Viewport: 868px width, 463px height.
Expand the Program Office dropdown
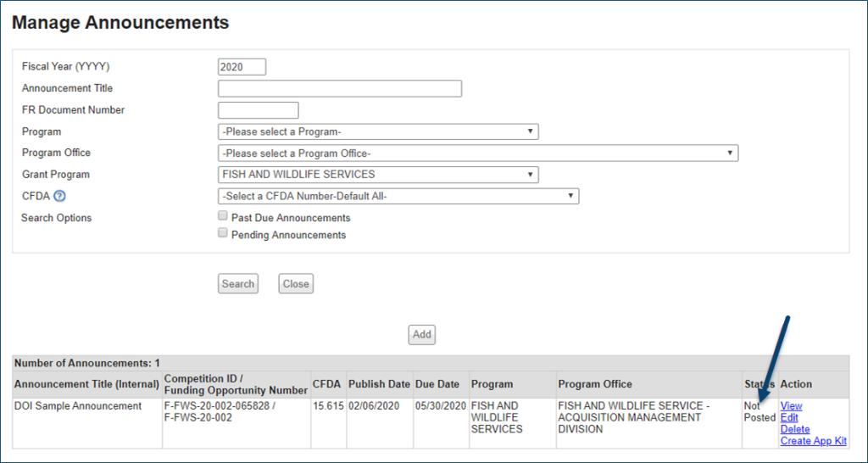click(477, 153)
